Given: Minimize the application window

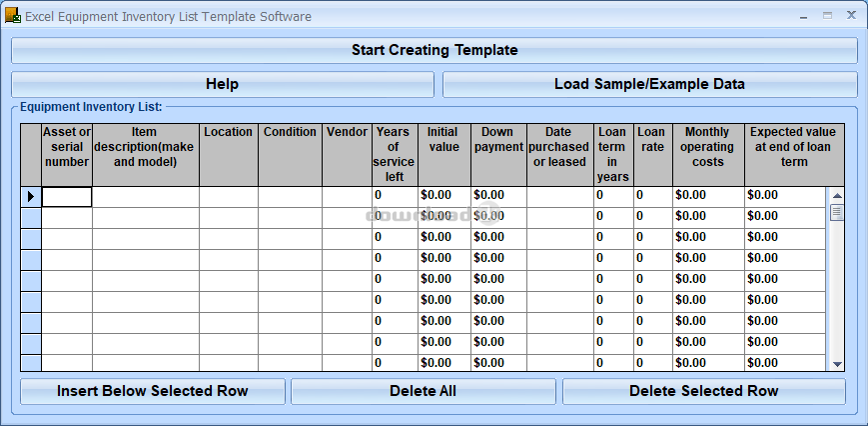Looking at the screenshot, I should tap(803, 17).
